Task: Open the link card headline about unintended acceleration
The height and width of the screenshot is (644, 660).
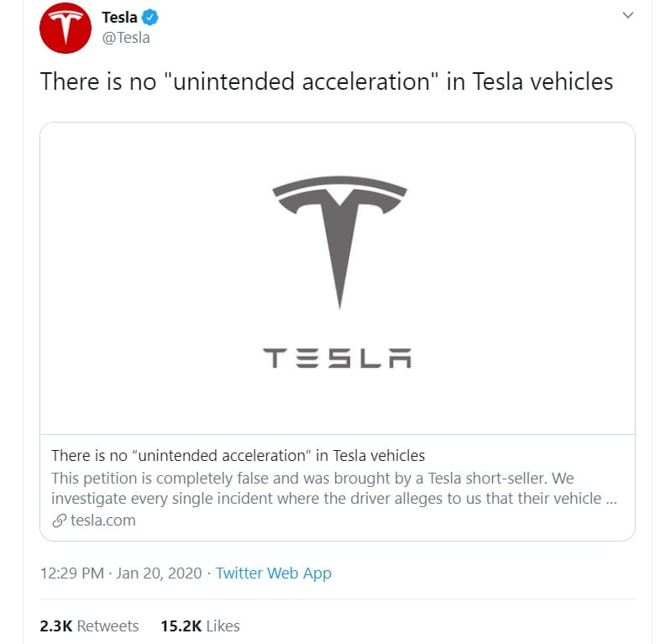Action: click(238, 456)
